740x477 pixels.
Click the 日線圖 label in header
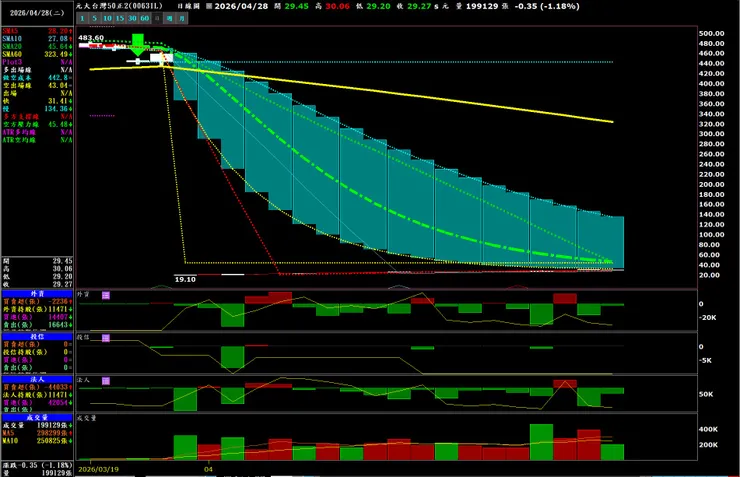click(x=189, y=6)
